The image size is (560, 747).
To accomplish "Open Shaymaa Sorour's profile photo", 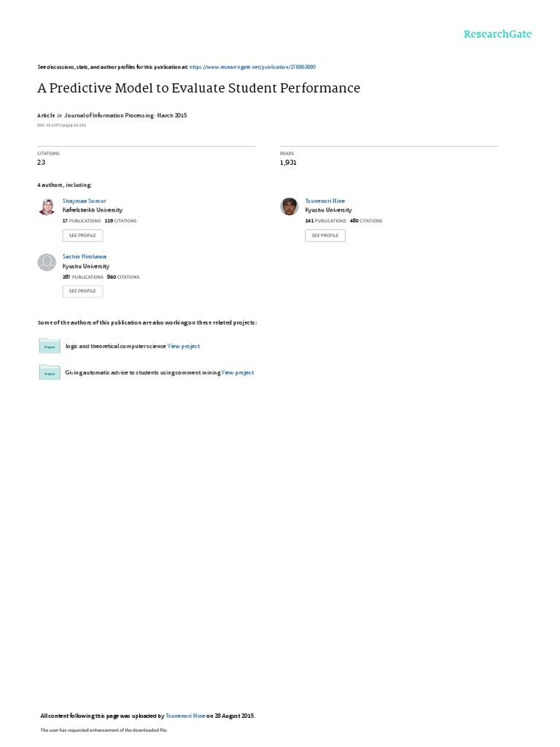I will click(x=47, y=206).
